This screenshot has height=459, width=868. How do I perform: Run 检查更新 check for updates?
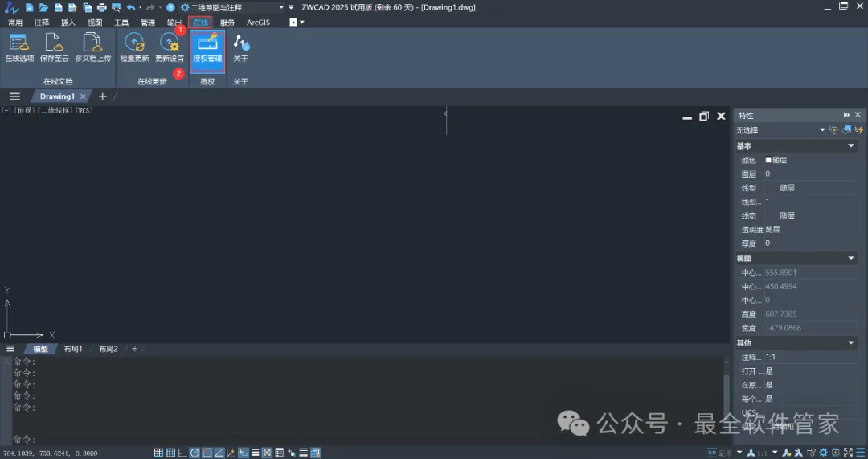(134, 48)
